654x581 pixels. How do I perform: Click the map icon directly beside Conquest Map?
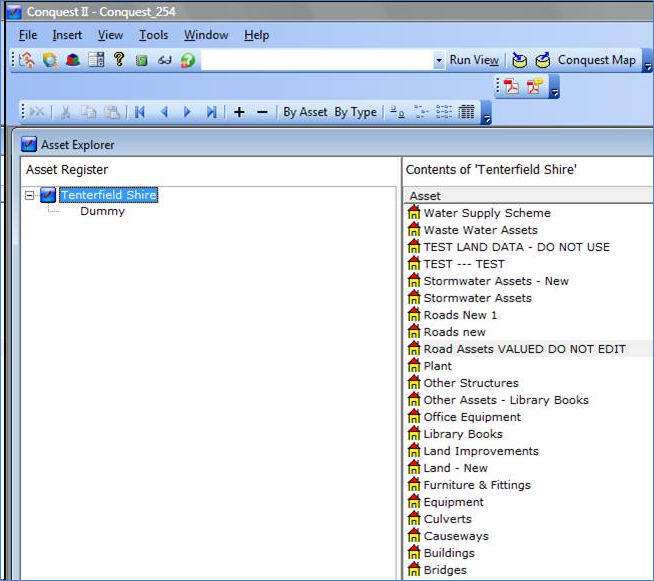[x=543, y=60]
